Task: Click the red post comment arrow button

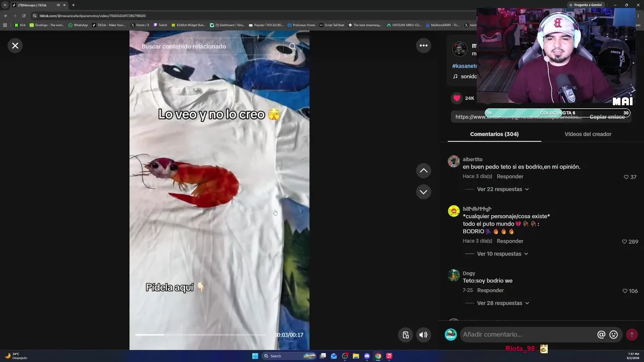Action: pos(632,334)
